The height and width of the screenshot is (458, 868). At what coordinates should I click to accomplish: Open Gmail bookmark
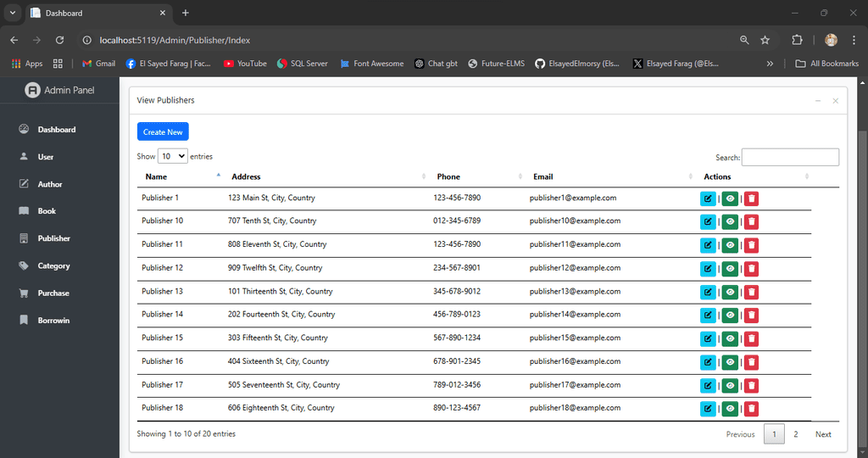[98, 64]
